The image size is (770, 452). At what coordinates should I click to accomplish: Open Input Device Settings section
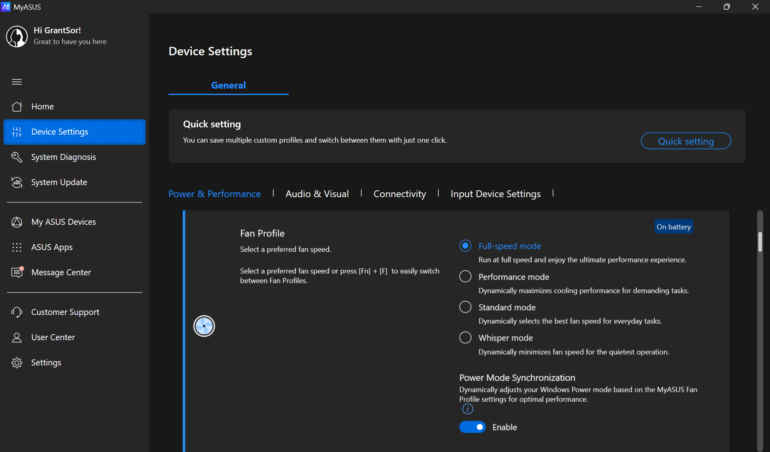click(495, 194)
